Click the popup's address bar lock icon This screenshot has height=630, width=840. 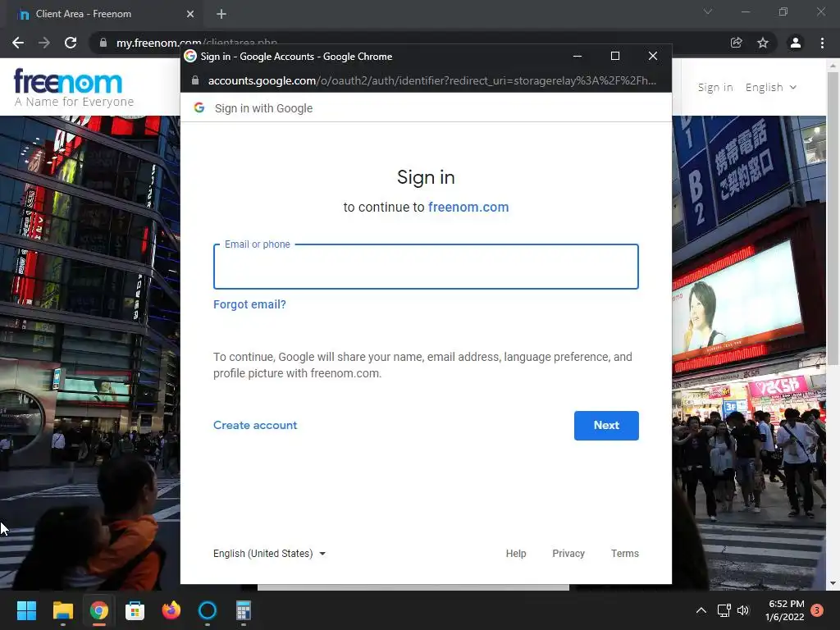pos(195,80)
